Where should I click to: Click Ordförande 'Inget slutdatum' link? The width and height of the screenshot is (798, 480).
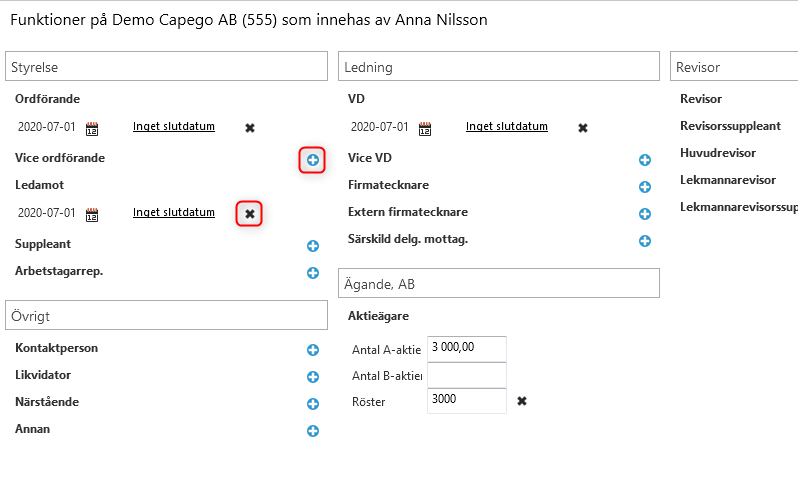[x=174, y=126]
